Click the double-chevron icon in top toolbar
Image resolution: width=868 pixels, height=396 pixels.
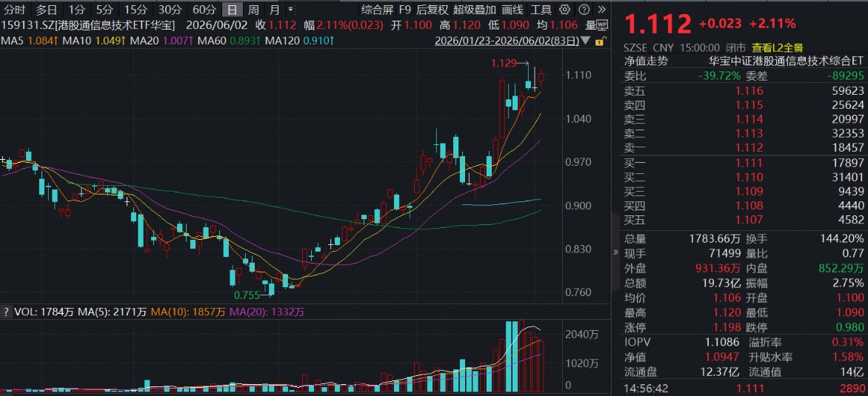(x=601, y=10)
